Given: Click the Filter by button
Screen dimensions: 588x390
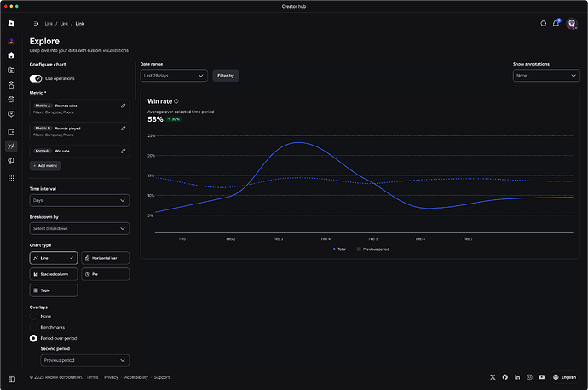Looking at the screenshot, I should [x=226, y=76].
